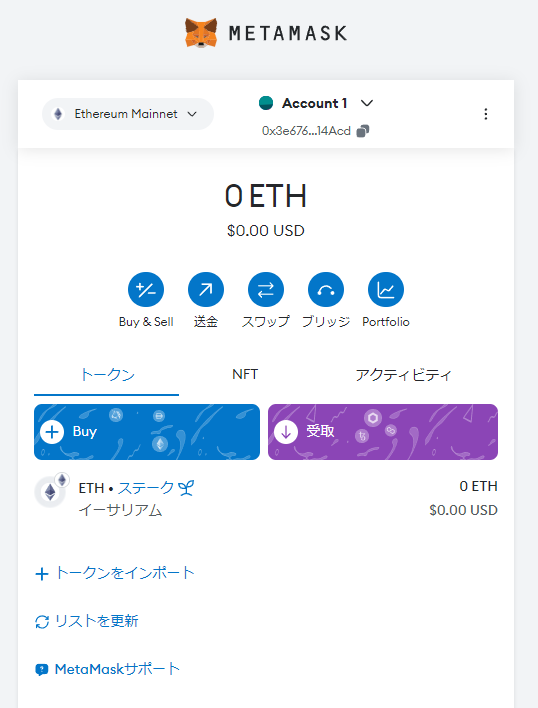
Task: Open the Portfolio chart icon
Action: click(x=386, y=289)
